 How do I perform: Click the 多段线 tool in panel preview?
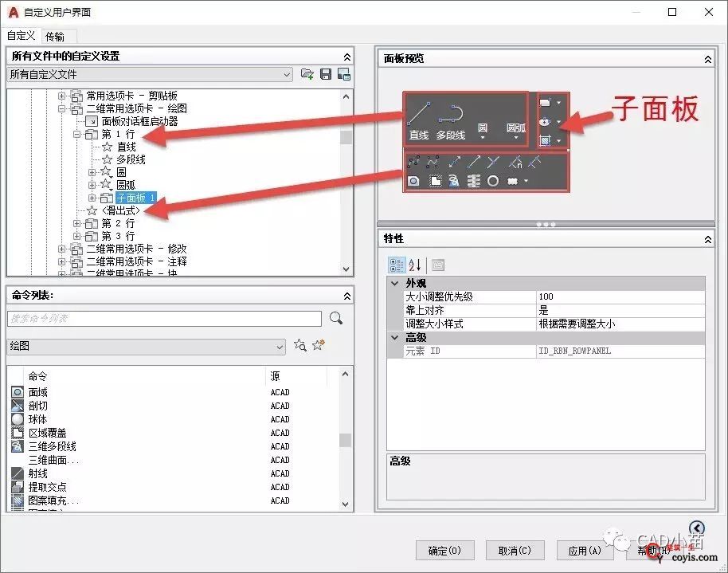click(450, 122)
